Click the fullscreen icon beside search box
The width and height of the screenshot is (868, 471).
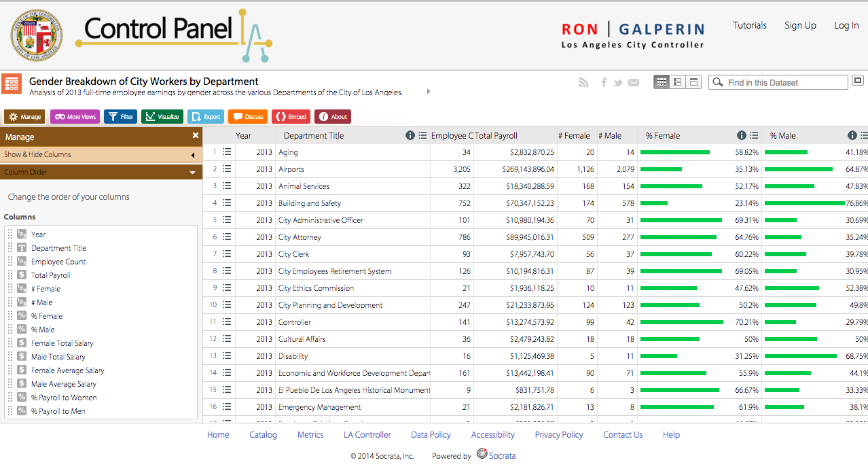857,81
